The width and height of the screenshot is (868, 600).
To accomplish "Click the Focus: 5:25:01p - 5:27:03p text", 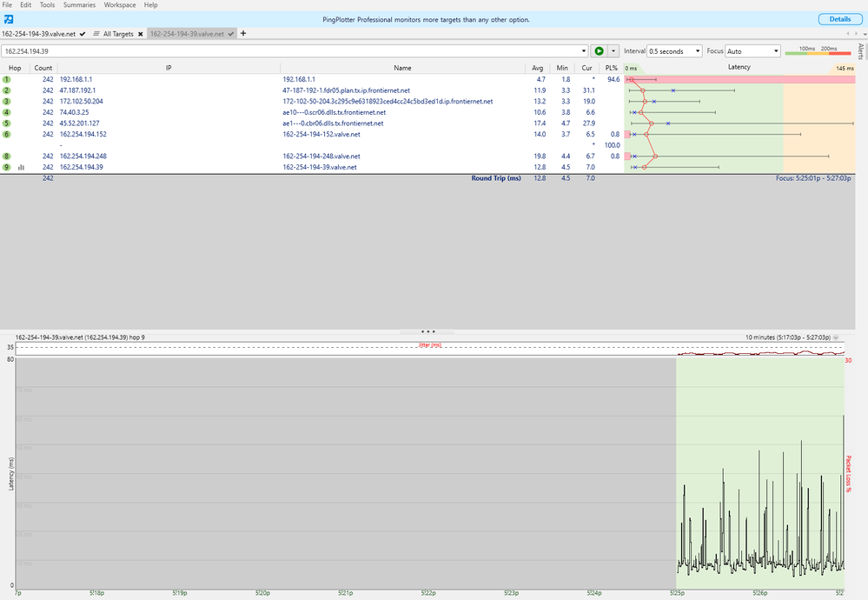I will pos(813,178).
